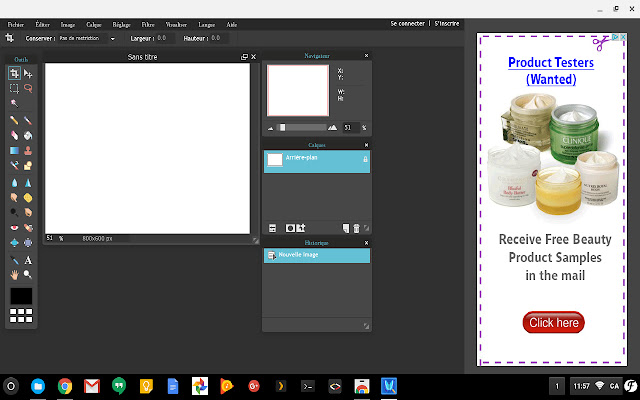Select the Red Eye Reduction tool

[x=14, y=227]
